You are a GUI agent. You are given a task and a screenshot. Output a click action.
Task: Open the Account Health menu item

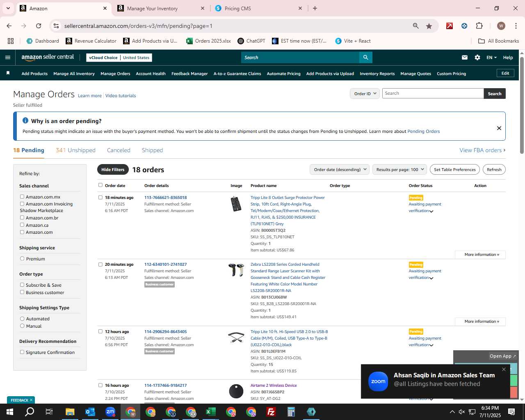(151, 73)
